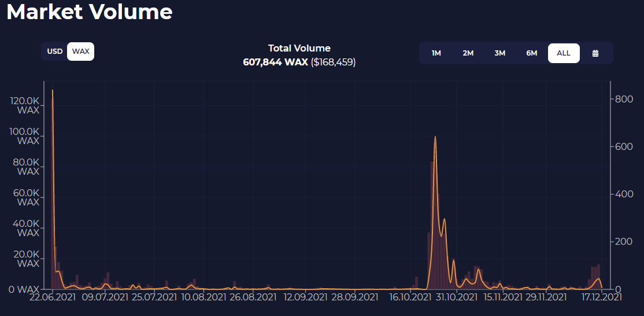
Task: Click the 20.0K WAX axis label
Action: pos(25,259)
